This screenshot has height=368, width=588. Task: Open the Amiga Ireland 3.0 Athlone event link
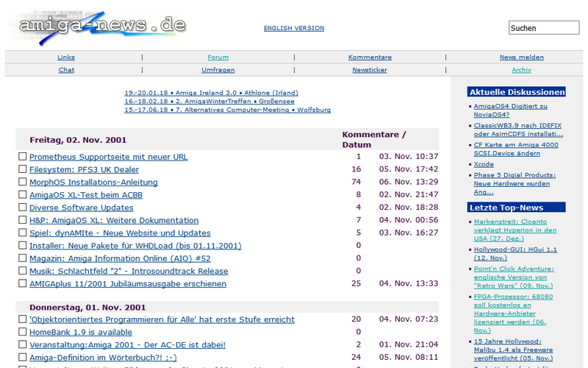pyautogui.click(x=211, y=93)
